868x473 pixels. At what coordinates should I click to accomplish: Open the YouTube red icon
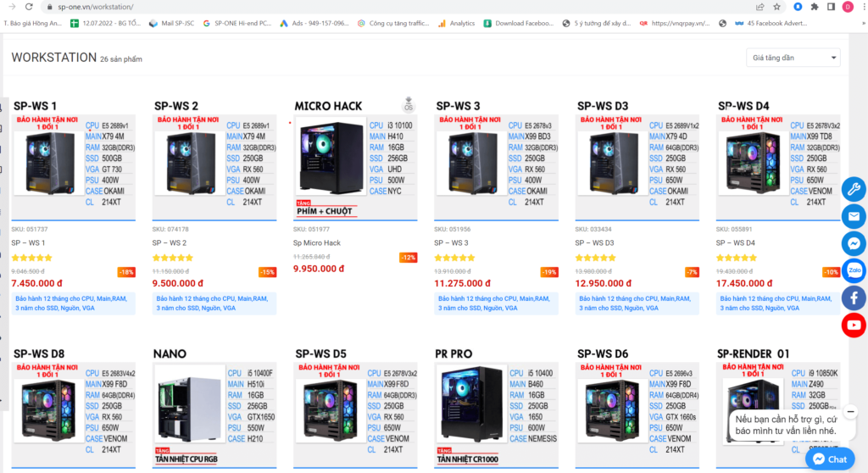[854, 326]
